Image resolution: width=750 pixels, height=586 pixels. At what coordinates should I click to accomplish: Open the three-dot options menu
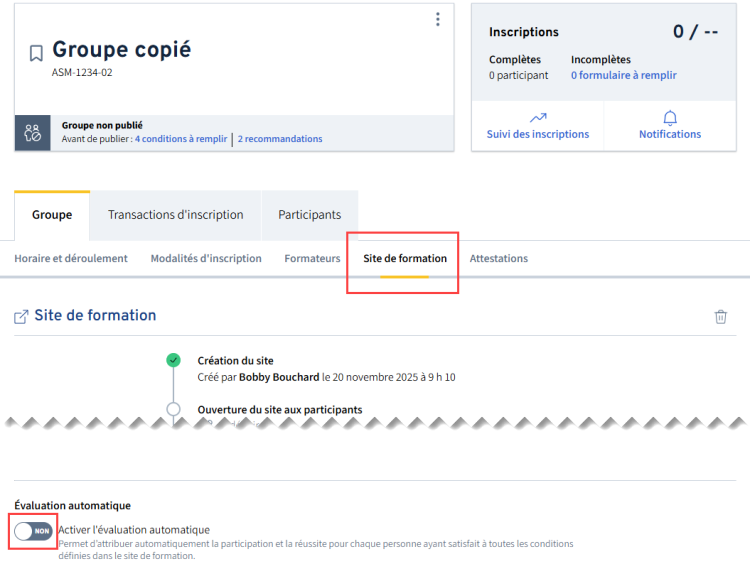(x=437, y=19)
